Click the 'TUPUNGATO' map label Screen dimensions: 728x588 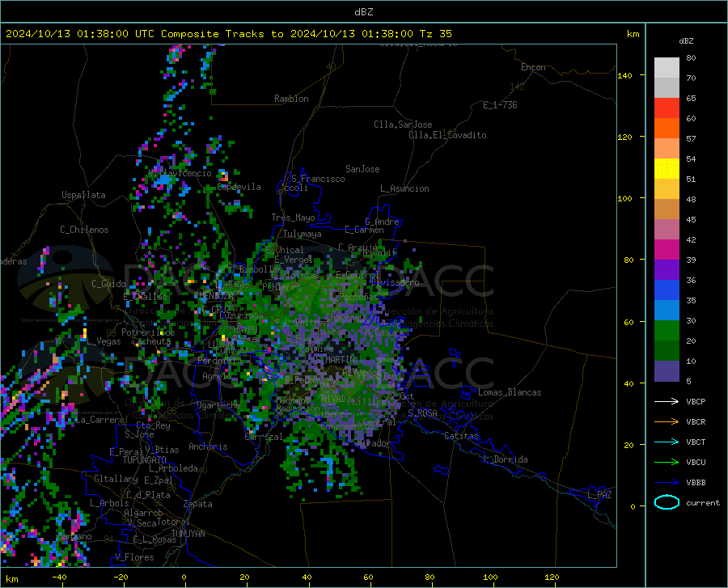pos(145,460)
